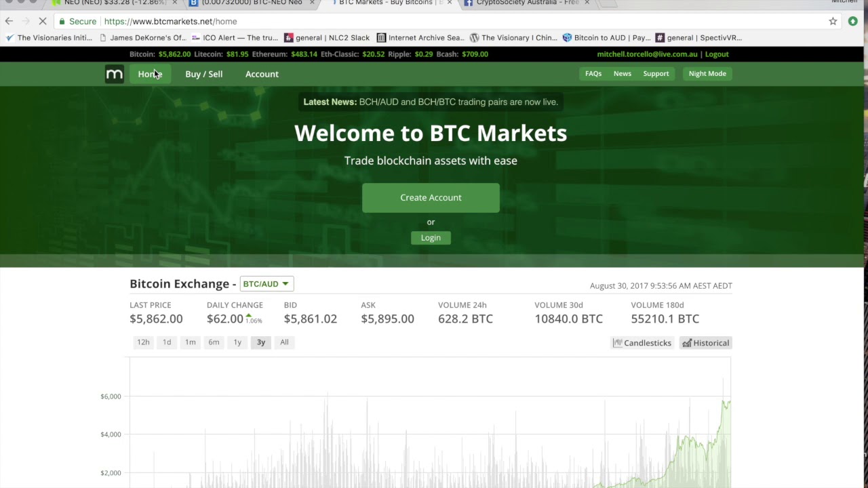Click the price chart area

tap(430, 422)
